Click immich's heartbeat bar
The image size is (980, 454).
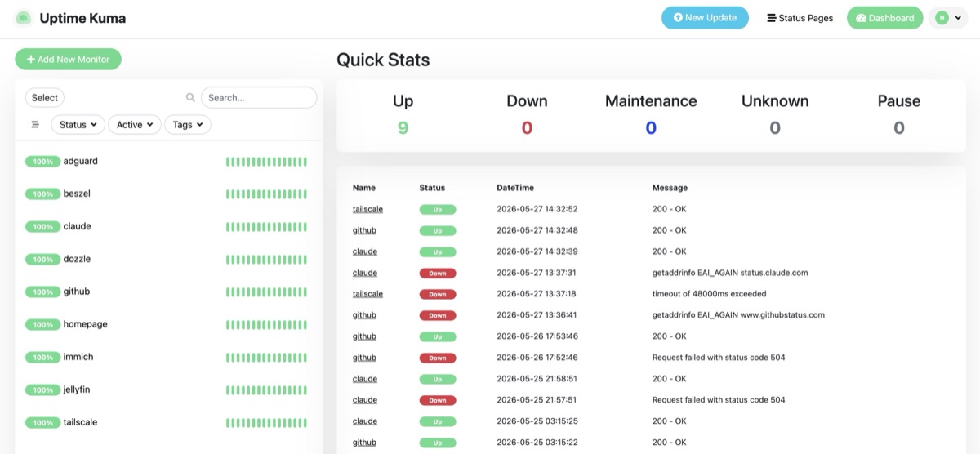point(266,358)
